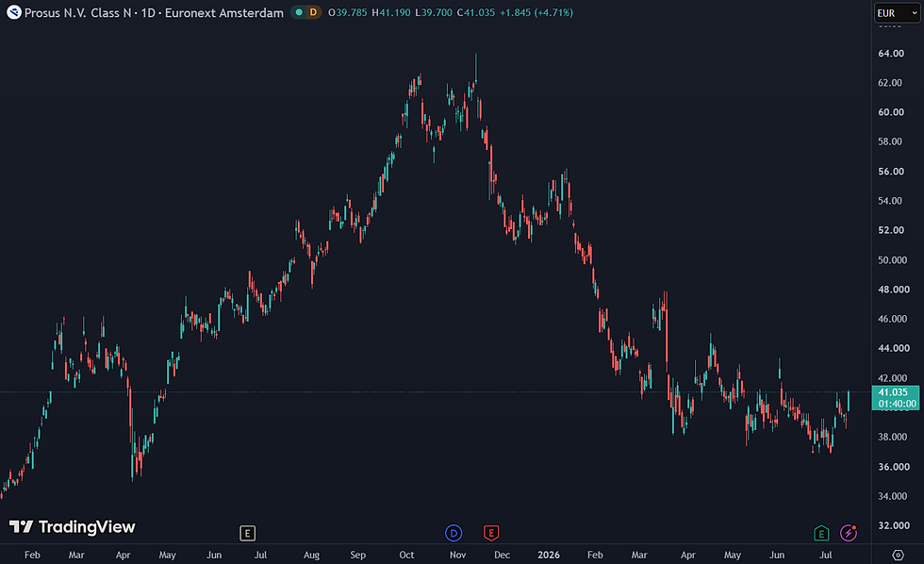924x564 pixels.
Task: Click the 38.000 price axis label
Action: pos(893,438)
